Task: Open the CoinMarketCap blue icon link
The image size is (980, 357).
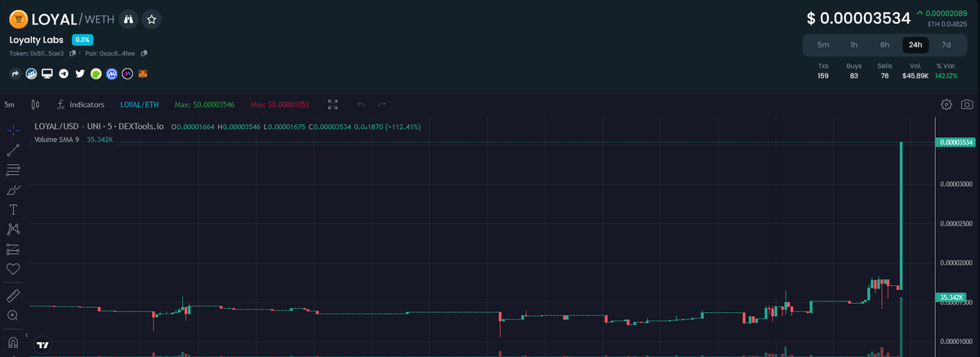Action: point(111,74)
